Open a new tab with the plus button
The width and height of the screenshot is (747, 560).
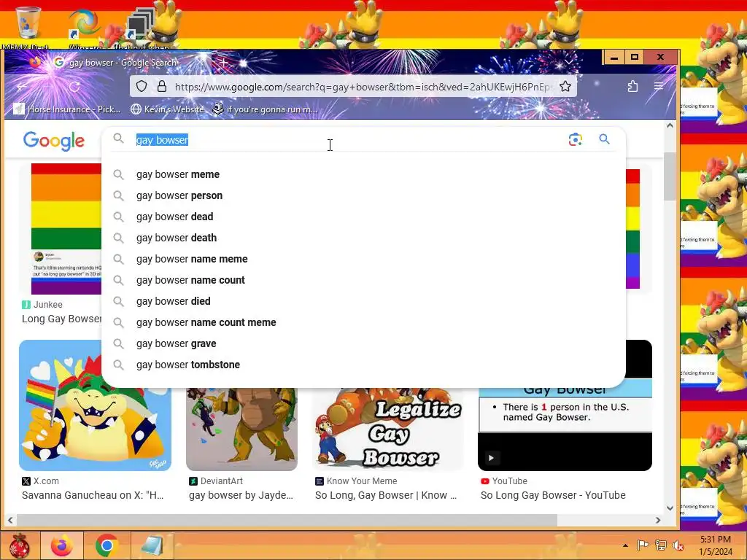(x=223, y=63)
